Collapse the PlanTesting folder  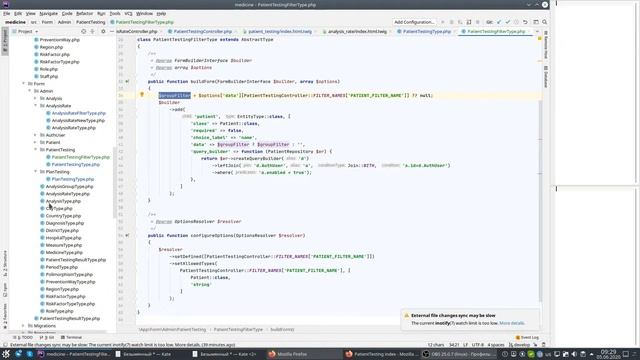(x=36, y=172)
